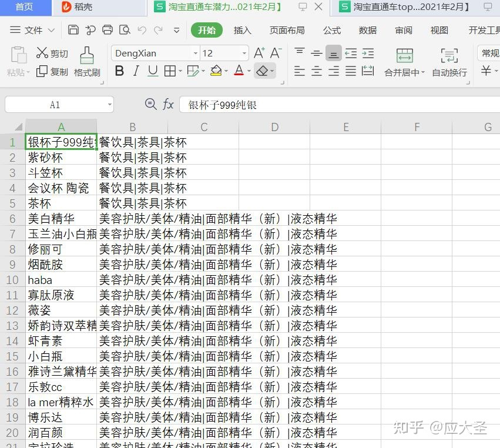
Task: Click decrease indent icon
Action: coord(351,54)
